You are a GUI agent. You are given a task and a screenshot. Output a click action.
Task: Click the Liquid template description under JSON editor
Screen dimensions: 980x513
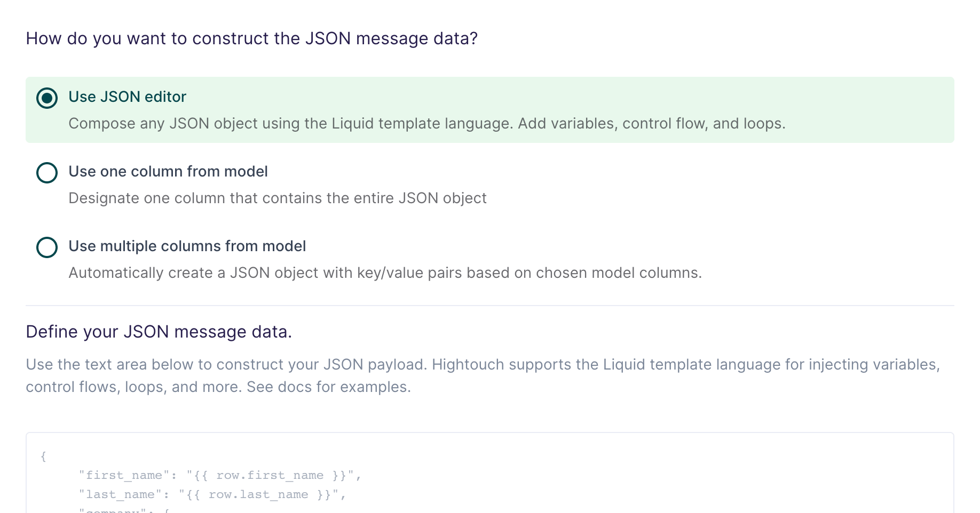(x=427, y=123)
